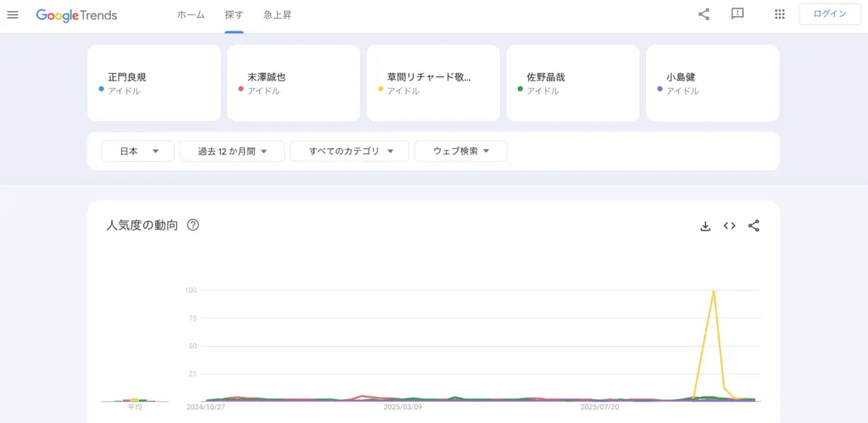
Task: Click the 2025/07/20 axis date label
Action: pyautogui.click(x=599, y=407)
